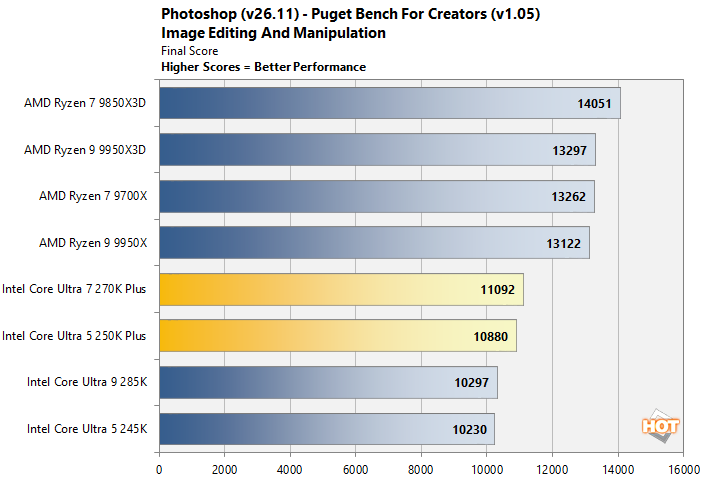Screen dimensions: 708x480
Task: Click the 14000 axis label
Action: pyautogui.click(x=618, y=470)
